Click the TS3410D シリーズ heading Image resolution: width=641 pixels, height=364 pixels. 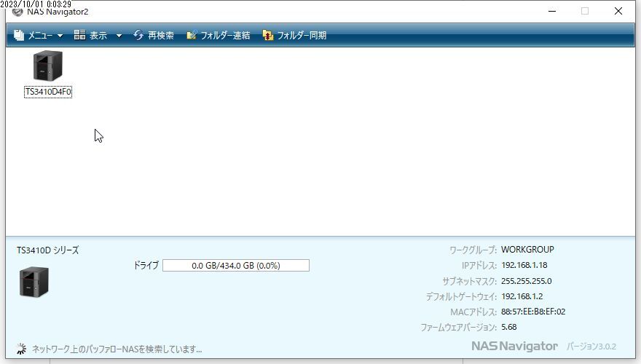pos(48,250)
